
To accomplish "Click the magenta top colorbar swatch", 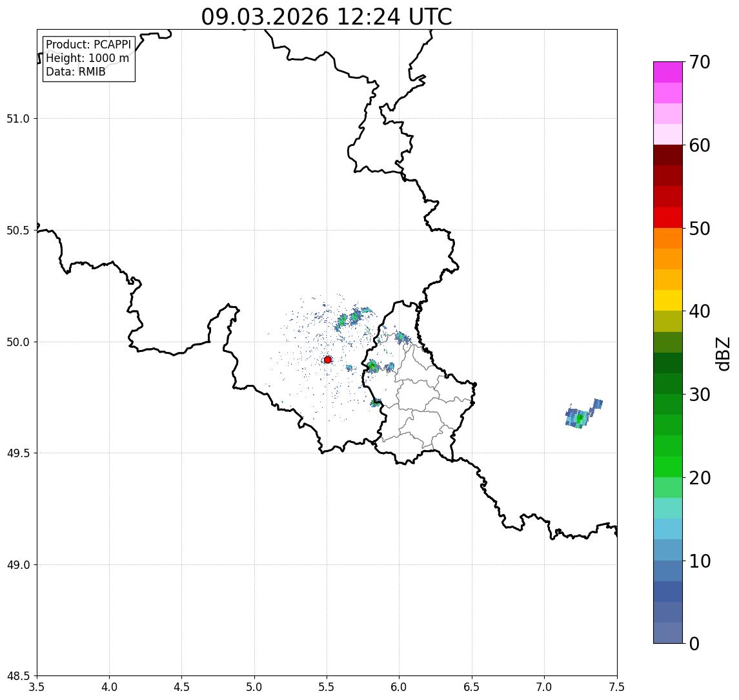I will 668,72.
